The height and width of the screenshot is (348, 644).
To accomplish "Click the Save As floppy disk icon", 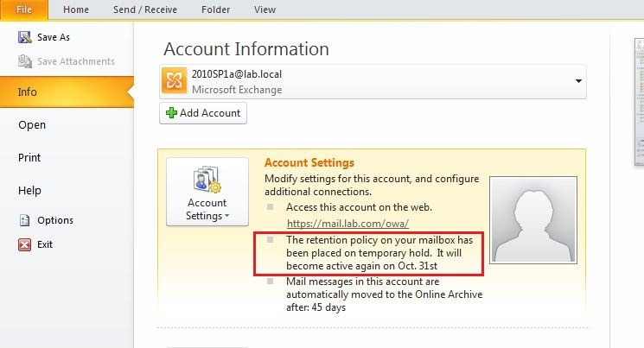I will [x=25, y=37].
